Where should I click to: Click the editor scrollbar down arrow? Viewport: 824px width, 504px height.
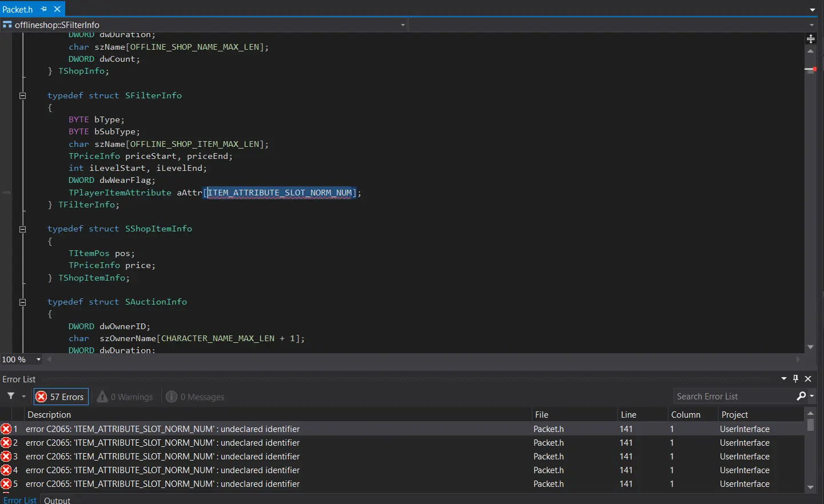coord(810,347)
